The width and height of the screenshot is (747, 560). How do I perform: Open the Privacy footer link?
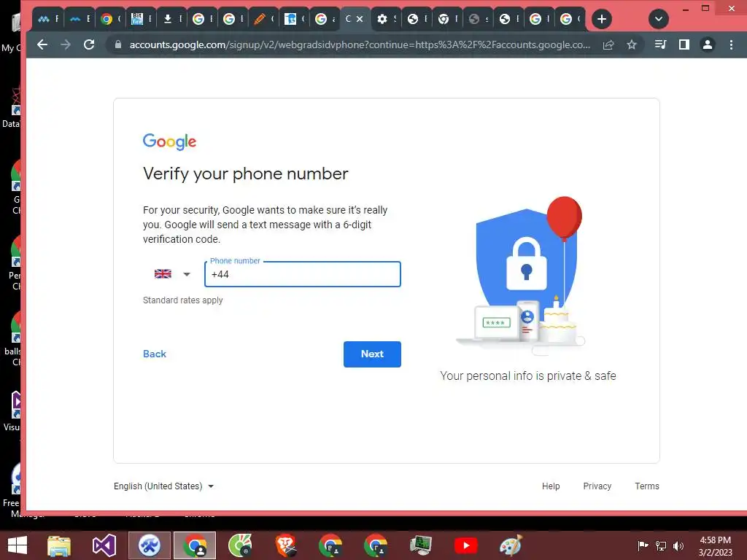[x=597, y=486]
